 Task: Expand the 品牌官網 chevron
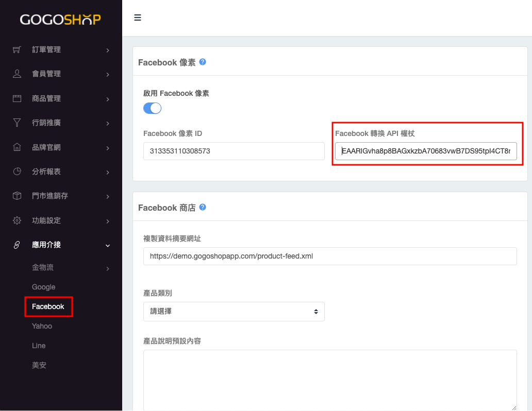[x=108, y=148]
